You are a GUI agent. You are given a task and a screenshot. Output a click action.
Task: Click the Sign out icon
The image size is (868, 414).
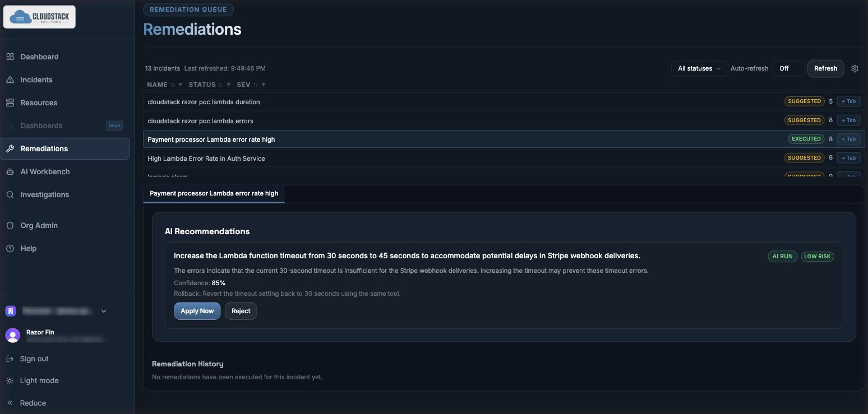click(x=10, y=359)
